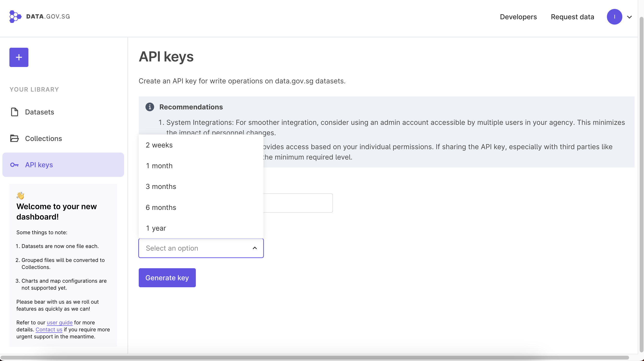Open the user guide link
644x361 pixels.
[59, 322]
